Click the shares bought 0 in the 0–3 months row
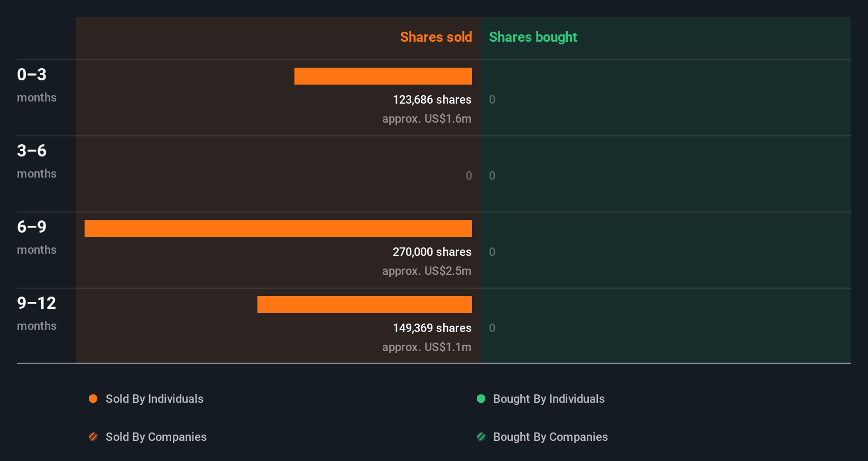This screenshot has height=461, width=868. [492, 99]
